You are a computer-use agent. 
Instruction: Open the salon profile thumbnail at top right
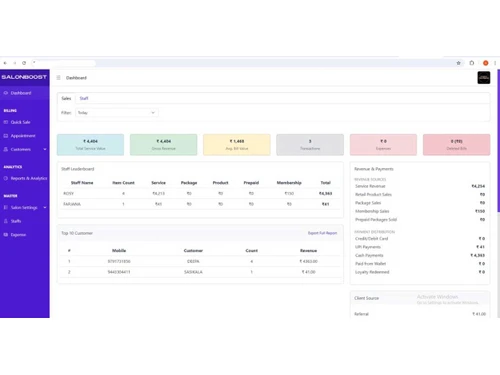tap(484, 78)
